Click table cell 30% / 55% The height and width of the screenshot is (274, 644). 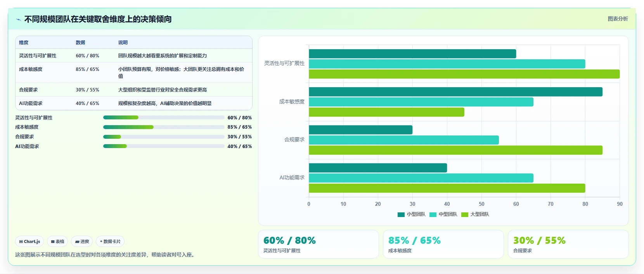pos(87,90)
